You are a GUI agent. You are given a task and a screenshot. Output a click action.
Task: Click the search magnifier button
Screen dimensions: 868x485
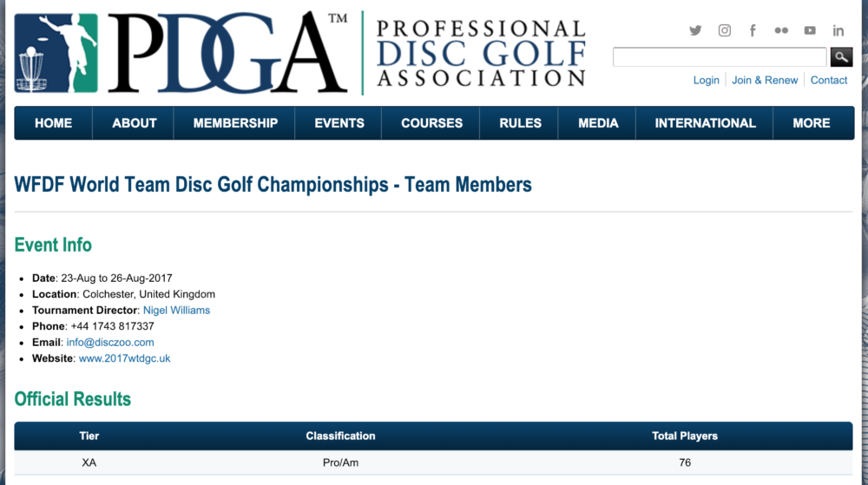841,57
